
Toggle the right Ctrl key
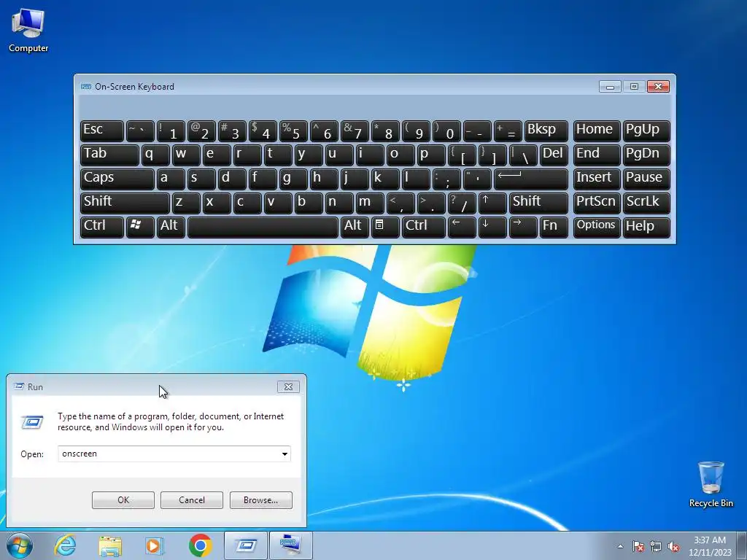point(424,227)
